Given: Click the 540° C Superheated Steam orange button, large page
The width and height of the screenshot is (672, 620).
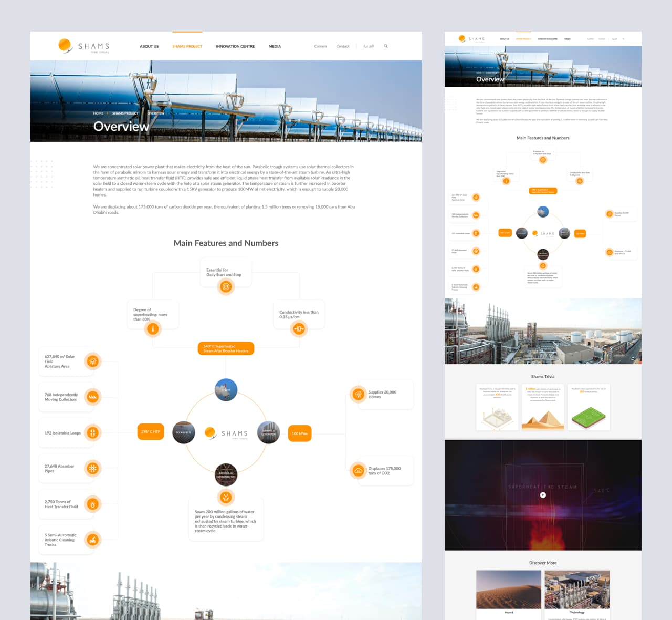Looking at the screenshot, I should click(226, 348).
